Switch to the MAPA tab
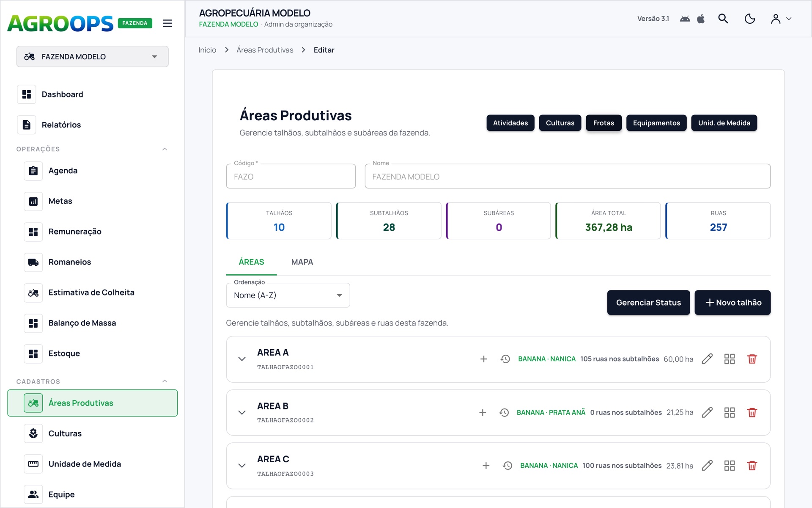The width and height of the screenshot is (812, 508). tap(302, 262)
